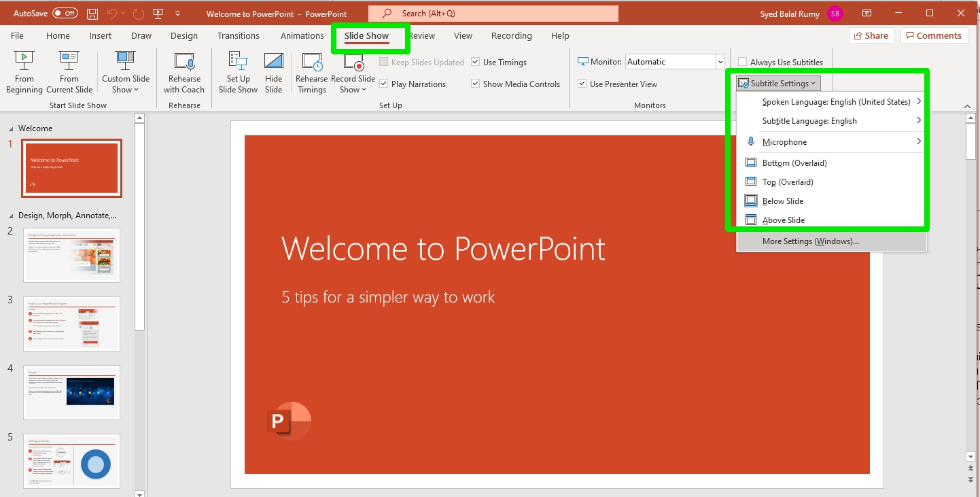Open Custom Slide Show options
Image resolution: width=980 pixels, height=497 pixels.
tap(126, 72)
